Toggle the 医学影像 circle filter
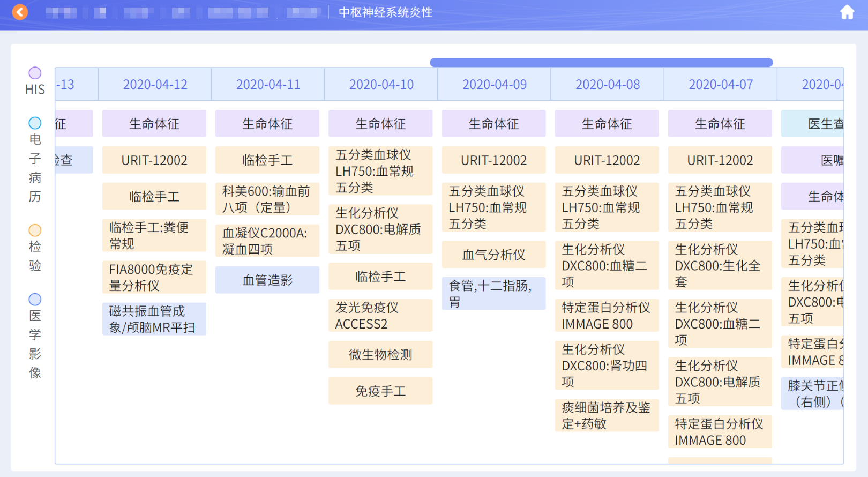 click(x=35, y=300)
